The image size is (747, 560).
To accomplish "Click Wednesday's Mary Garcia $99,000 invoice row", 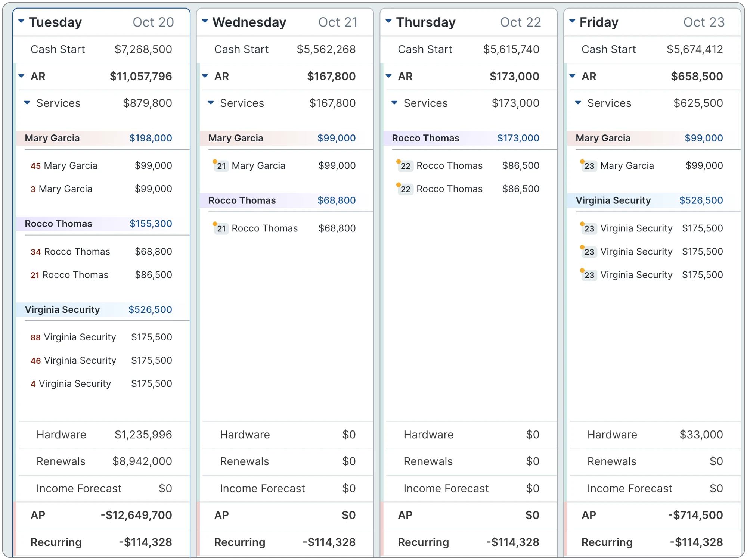I will 285,165.
